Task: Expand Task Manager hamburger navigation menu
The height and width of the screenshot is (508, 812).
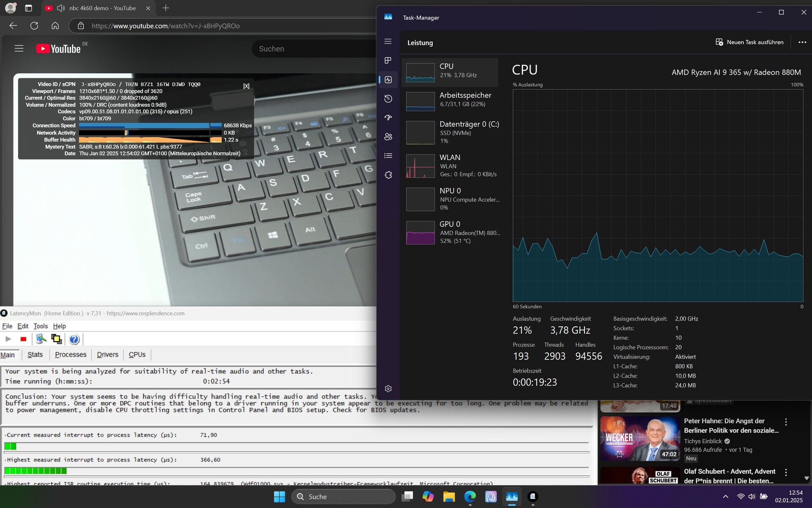Action: pos(388,41)
